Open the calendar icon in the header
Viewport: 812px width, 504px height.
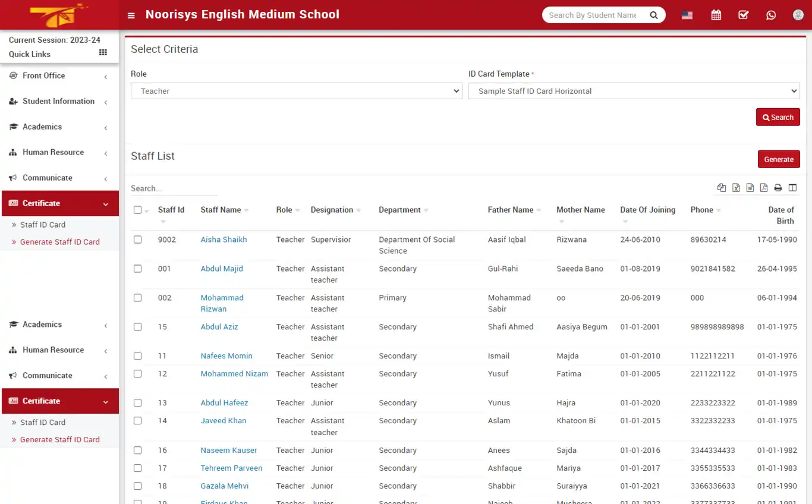point(716,15)
